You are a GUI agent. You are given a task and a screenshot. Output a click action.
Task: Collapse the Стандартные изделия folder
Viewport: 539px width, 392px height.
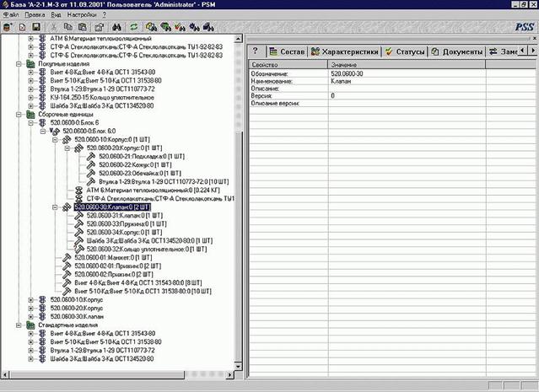(x=19, y=325)
